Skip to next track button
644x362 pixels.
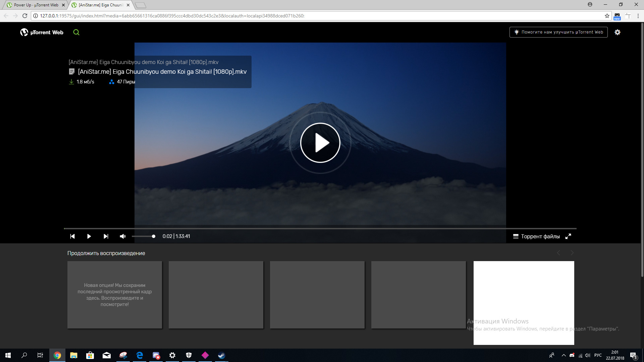[106, 236]
